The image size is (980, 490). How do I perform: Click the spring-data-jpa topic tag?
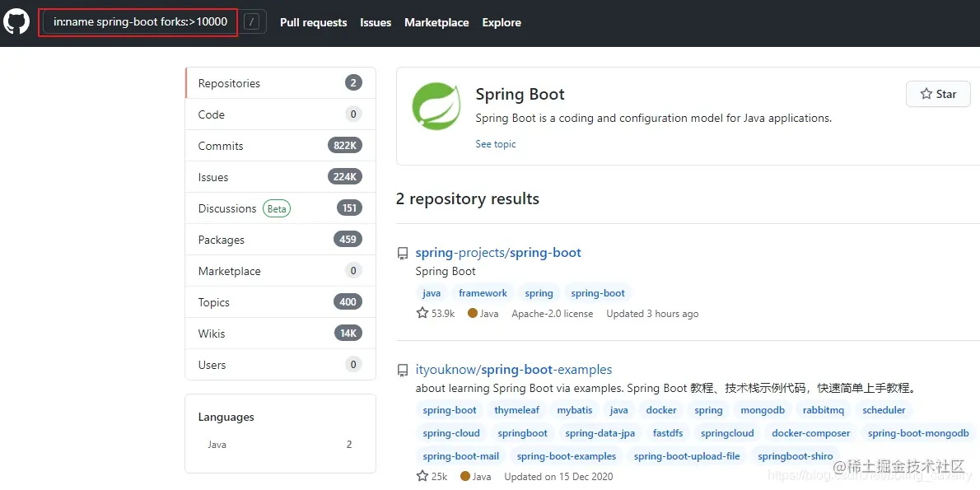tap(600, 433)
